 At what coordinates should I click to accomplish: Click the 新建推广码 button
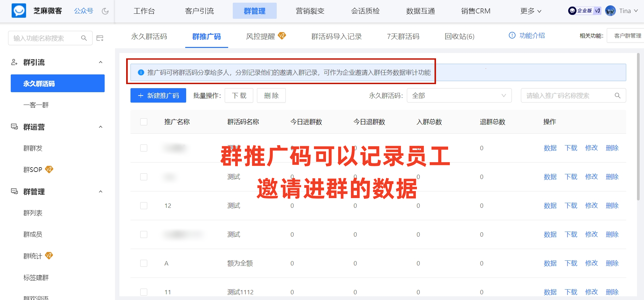(x=158, y=96)
